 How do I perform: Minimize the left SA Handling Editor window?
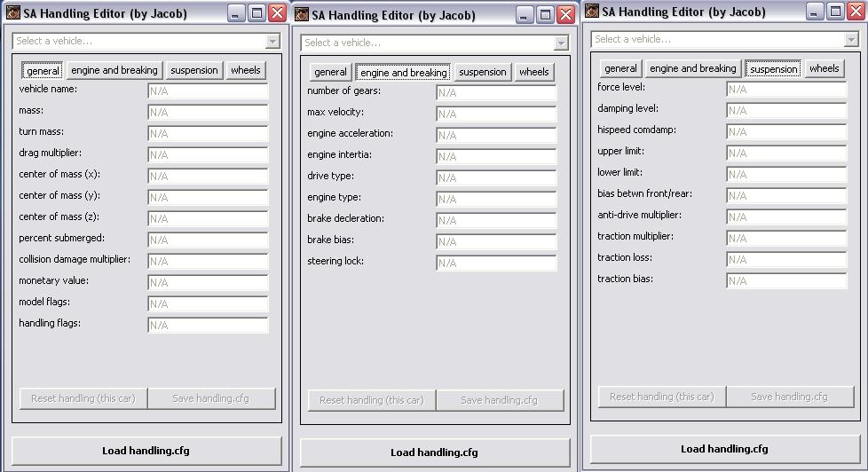pyautogui.click(x=236, y=13)
